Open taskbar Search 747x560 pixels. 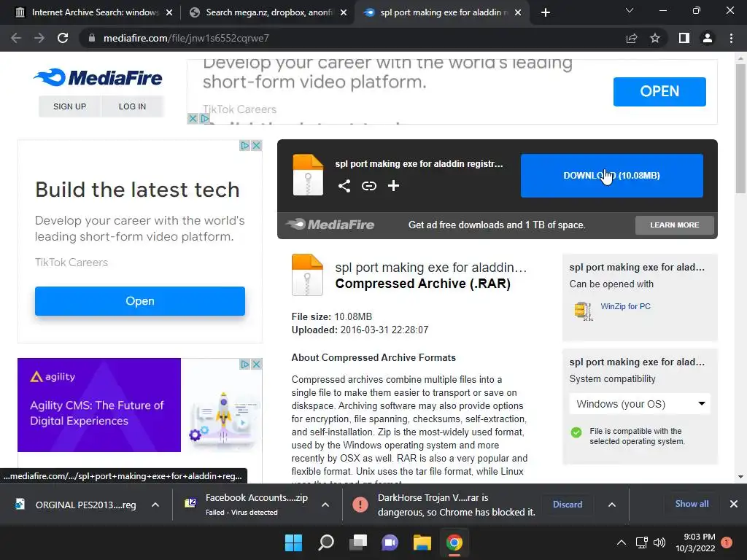click(x=326, y=542)
